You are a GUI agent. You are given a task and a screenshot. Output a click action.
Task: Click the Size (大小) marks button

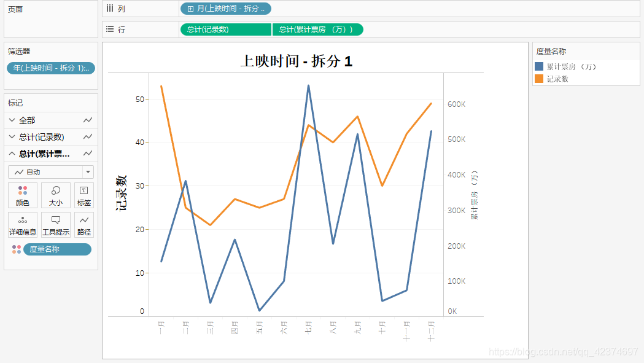[x=55, y=195]
